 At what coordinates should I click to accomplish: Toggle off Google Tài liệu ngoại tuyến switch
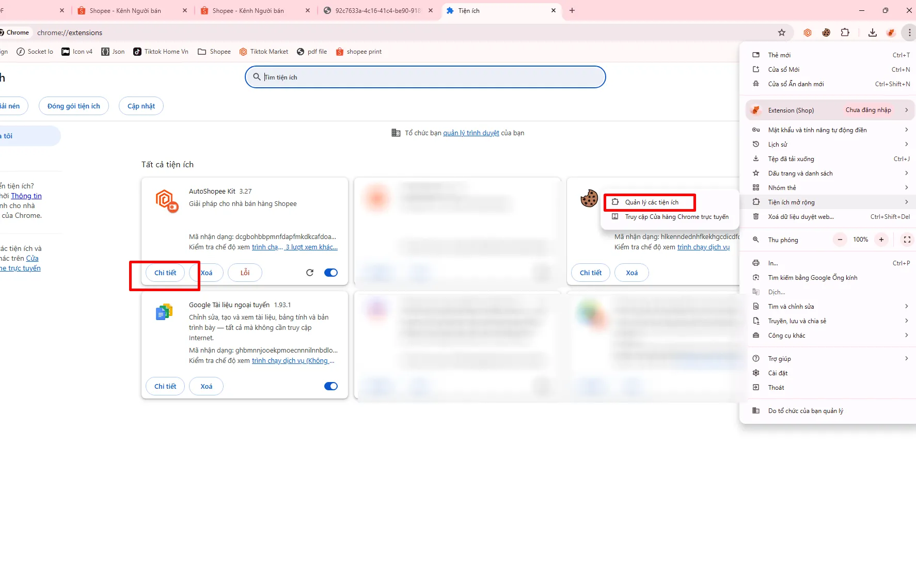[331, 386]
